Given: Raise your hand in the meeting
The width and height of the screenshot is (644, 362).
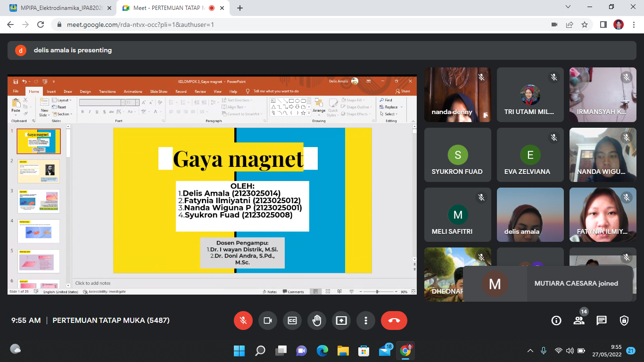Looking at the screenshot, I should pyautogui.click(x=317, y=321).
